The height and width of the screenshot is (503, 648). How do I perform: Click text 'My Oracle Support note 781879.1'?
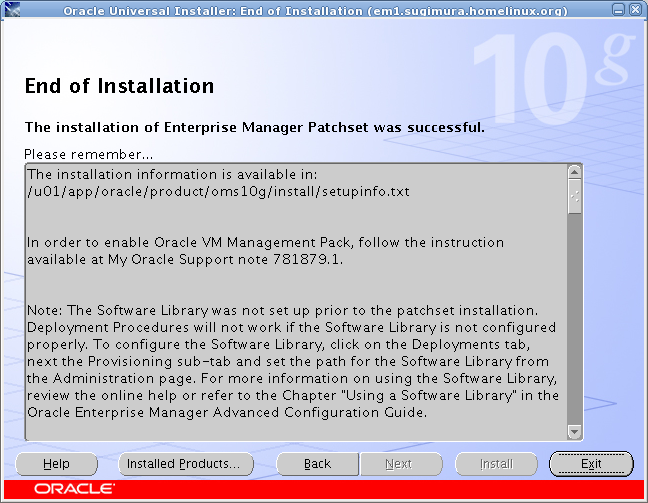click(226, 260)
